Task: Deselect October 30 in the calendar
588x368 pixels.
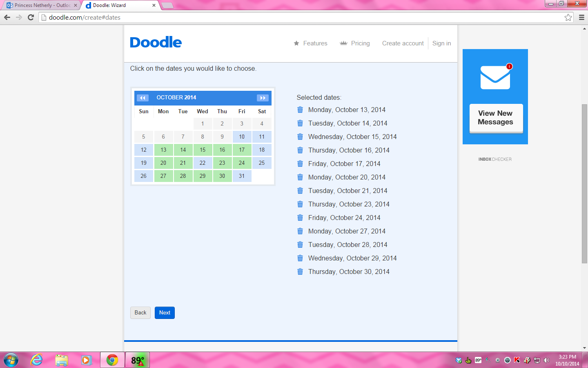Action: click(x=222, y=176)
